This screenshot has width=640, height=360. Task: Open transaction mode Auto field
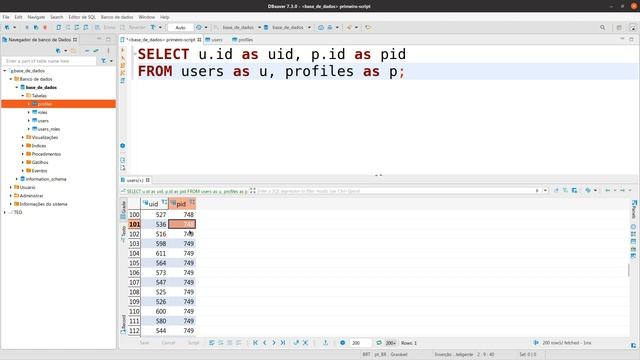click(x=180, y=27)
